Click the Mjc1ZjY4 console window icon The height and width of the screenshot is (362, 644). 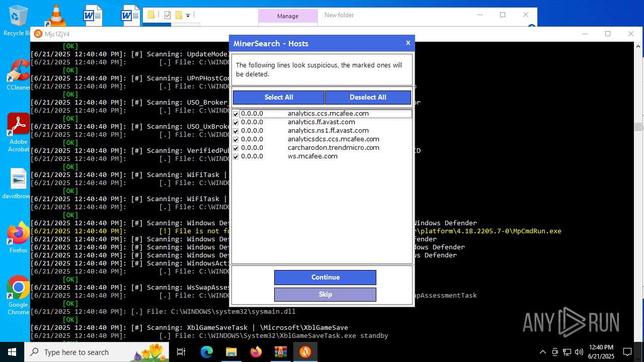38,34
